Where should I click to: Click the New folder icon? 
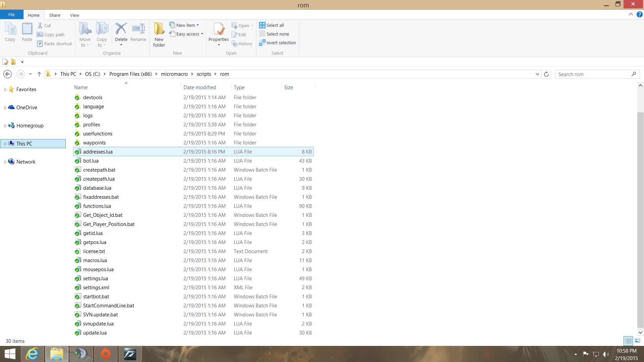point(159,29)
